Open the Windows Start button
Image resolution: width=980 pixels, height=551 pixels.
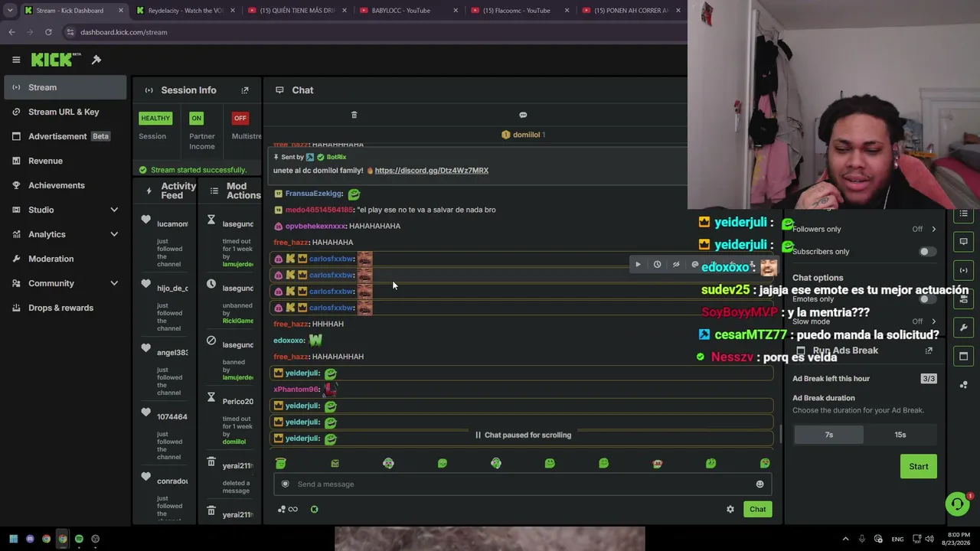[13, 539]
